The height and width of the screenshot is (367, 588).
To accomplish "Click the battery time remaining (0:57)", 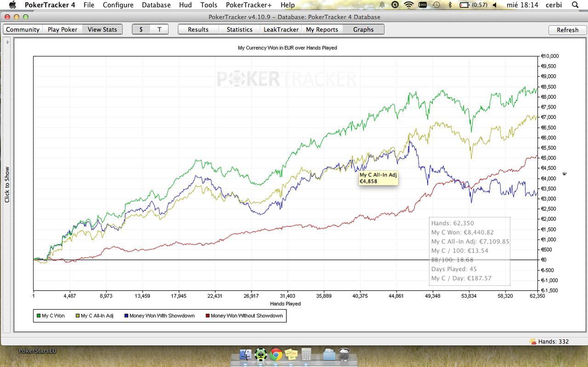I will 480,5.
